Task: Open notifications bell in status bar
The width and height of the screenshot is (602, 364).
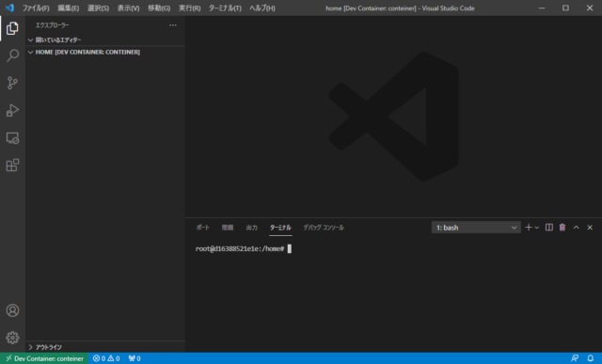Action: coord(591,358)
